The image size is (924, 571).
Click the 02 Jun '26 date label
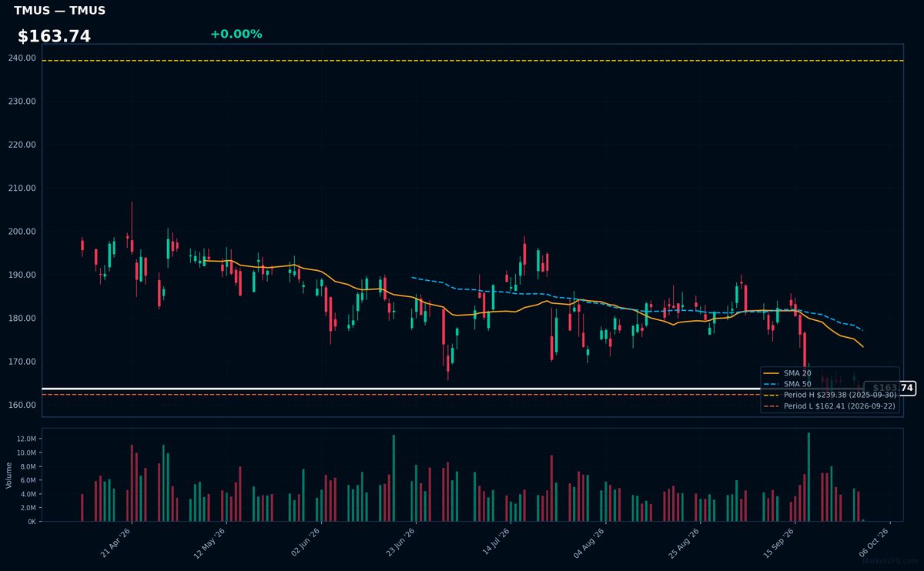tap(306, 543)
